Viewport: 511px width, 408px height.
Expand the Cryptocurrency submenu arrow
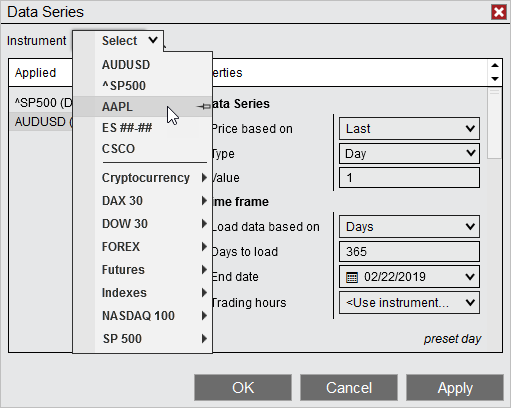tap(204, 178)
